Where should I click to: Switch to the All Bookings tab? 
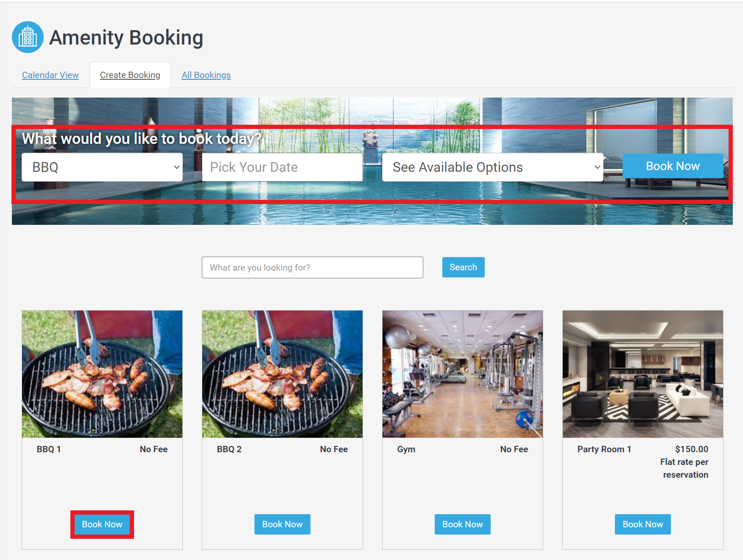(206, 75)
